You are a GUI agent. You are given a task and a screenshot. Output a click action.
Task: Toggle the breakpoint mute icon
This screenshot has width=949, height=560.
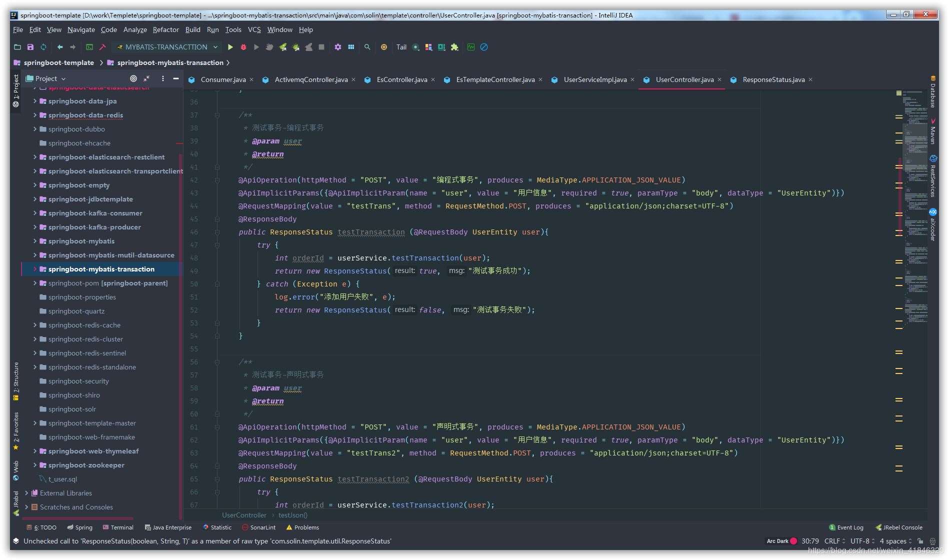click(x=483, y=47)
